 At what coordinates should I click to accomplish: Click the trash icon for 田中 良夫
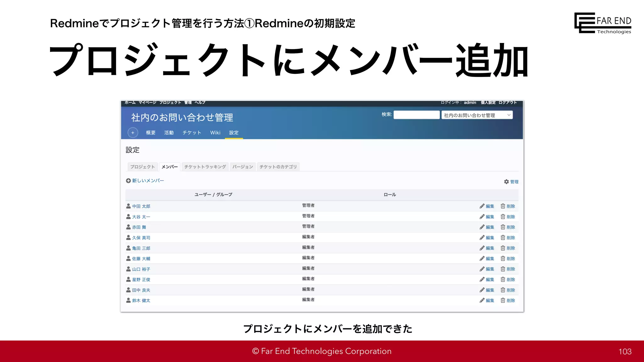(x=503, y=290)
